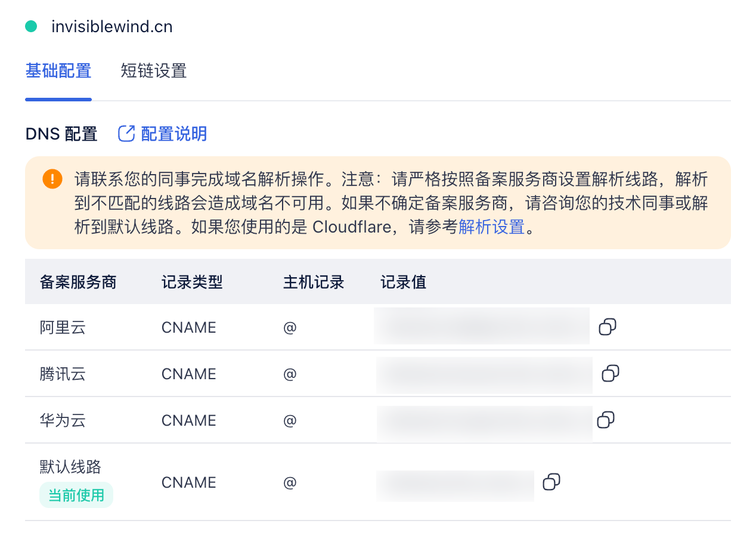
Task: Click the CNAME type in 阿里云 row
Action: (x=188, y=327)
